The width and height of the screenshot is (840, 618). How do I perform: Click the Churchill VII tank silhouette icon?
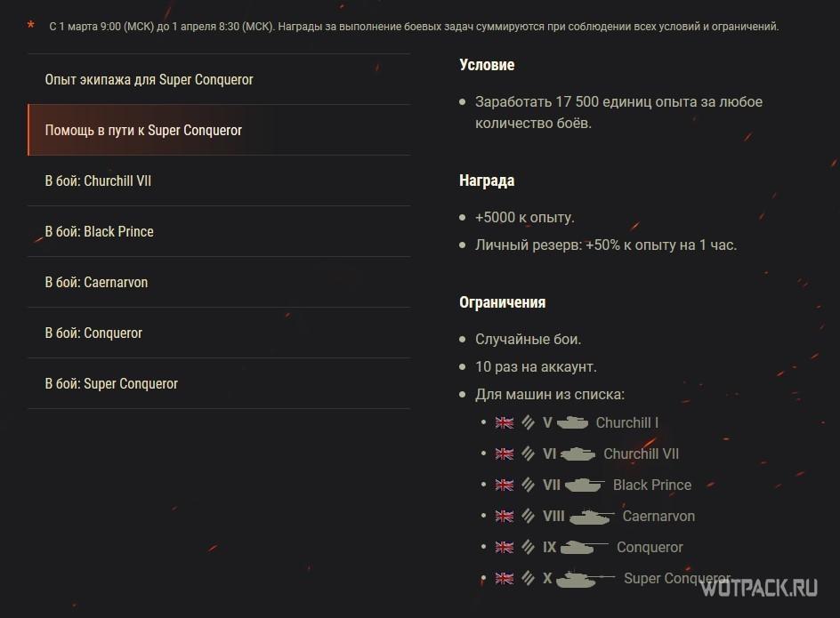(x=578, y=454)
